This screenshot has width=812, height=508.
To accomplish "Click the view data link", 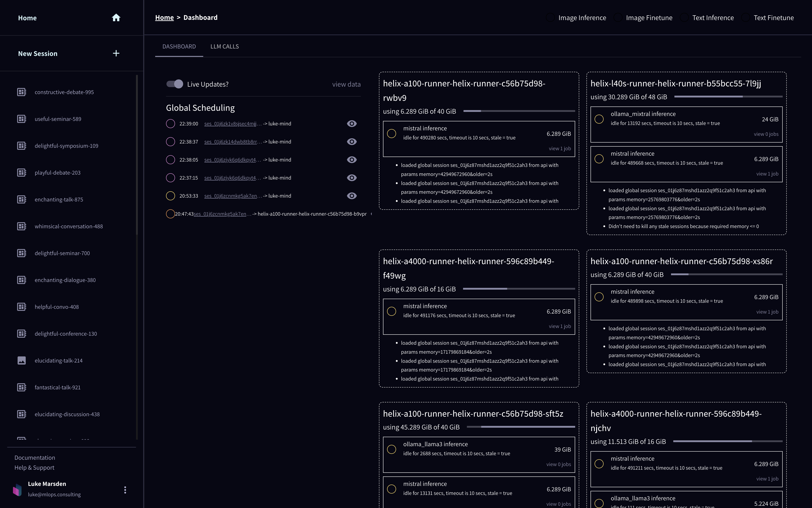I will coord(346,84).
